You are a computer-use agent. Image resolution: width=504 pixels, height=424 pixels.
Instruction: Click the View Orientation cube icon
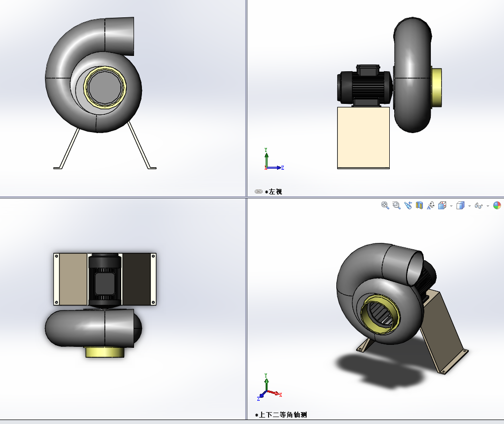(x=443, y=205)
